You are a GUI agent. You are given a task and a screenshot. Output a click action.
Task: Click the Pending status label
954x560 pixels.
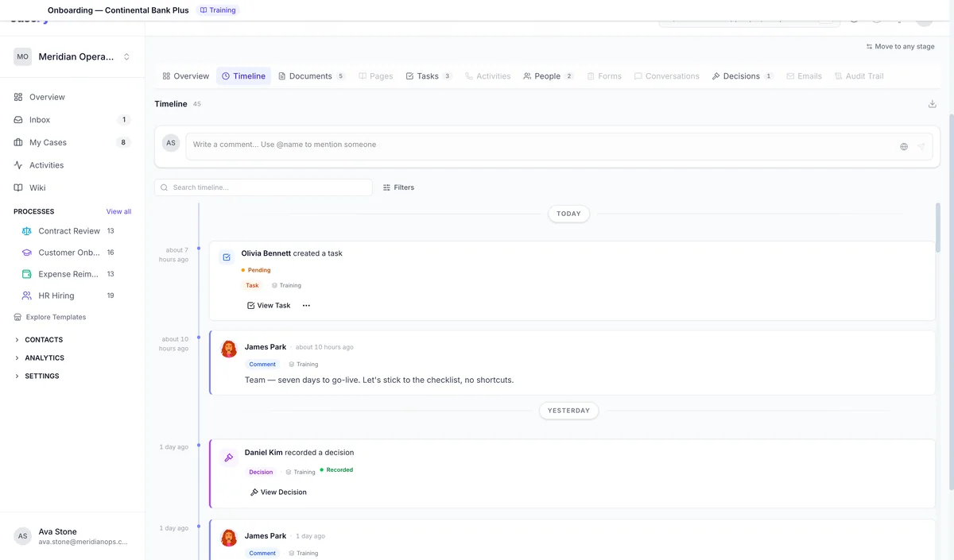(x=256, y=270)
